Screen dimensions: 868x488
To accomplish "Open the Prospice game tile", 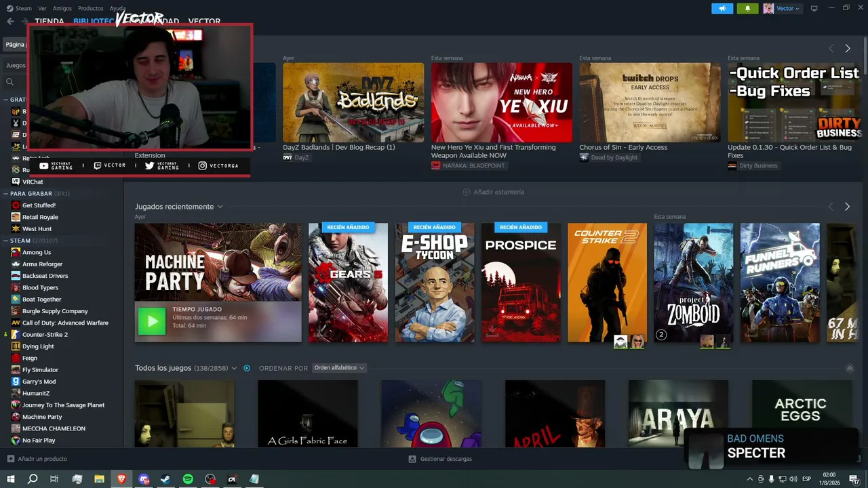I will [521, 283].
